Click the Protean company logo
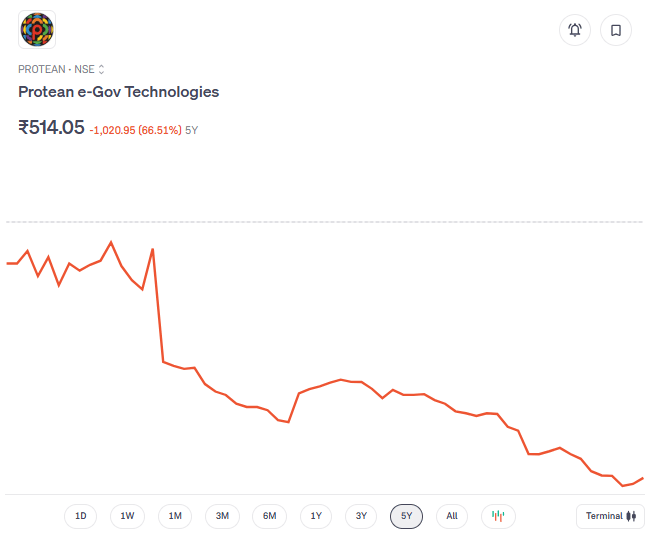Screen dimensions: 656x546 pyautogui.click(x=37, y=30)
